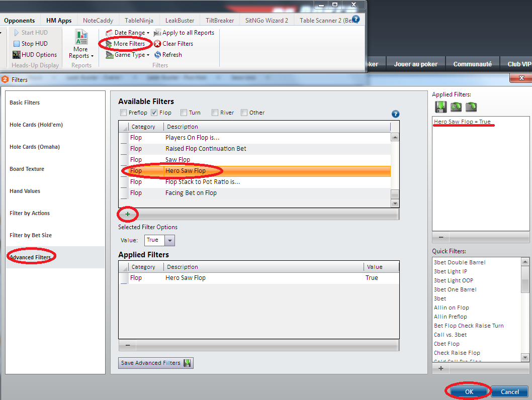Image resolution: width=532 pixels, height=400 pixels.
Task: Select 'Flop Stack to Pot Ratio is...' row
Action: [255, 182]
